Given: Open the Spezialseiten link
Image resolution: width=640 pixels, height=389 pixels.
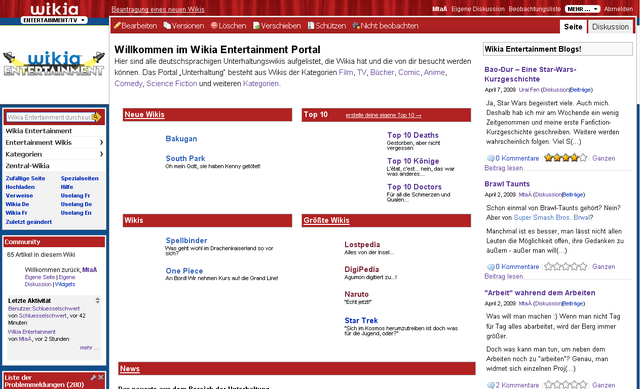Looking at the screenshot, I should click(x=80, y=178).
